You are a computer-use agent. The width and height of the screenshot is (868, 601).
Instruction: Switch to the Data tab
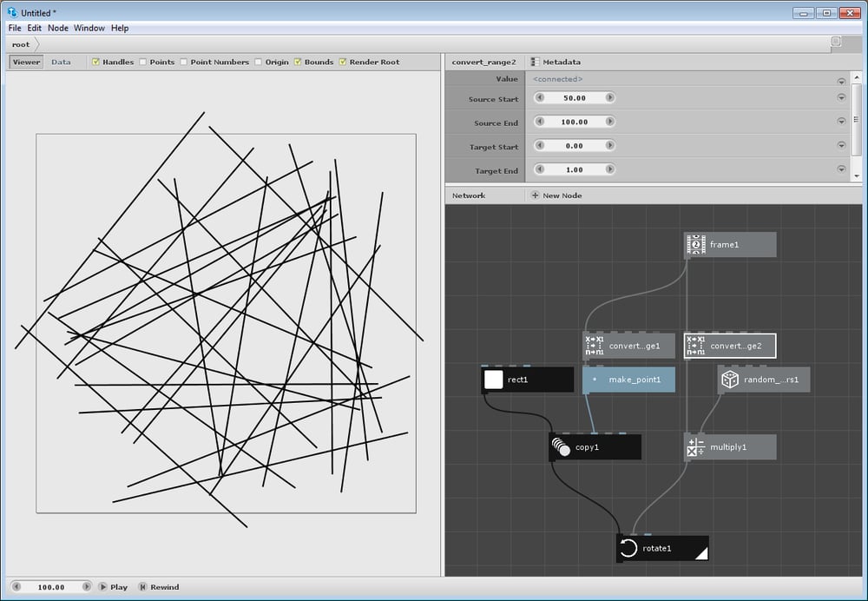point(61,62)
